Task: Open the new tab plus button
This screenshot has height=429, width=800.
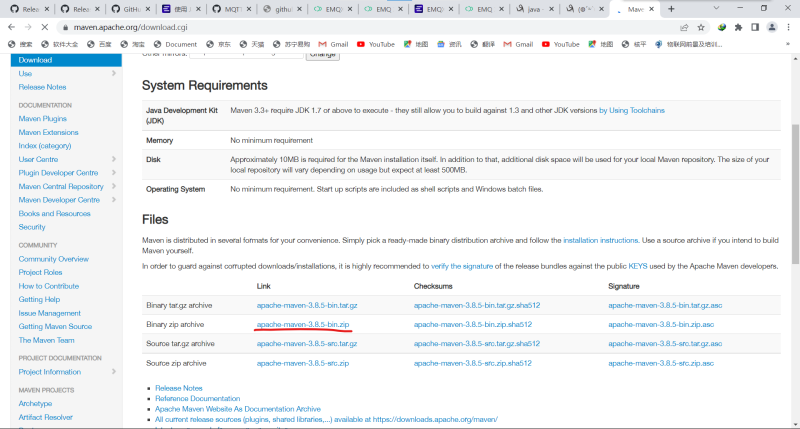Action: (670, 8)
